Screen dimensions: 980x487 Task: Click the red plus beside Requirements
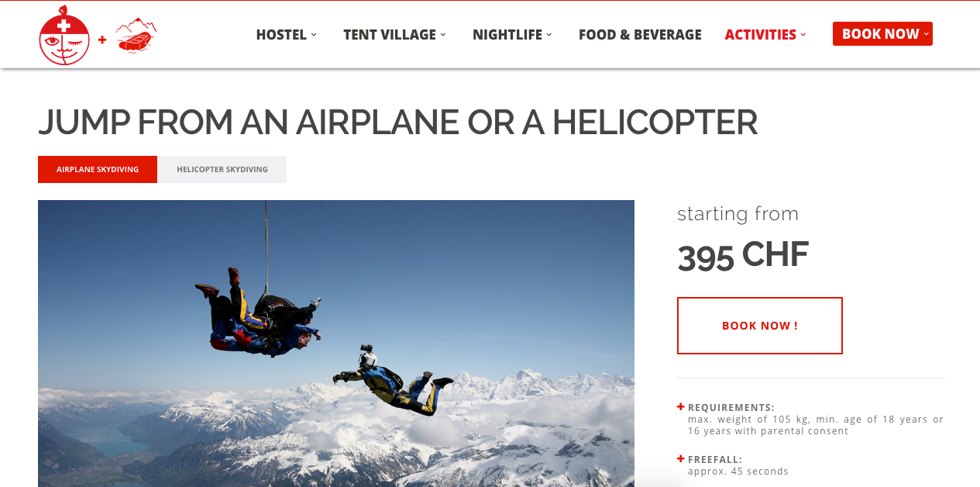(681, 406)
